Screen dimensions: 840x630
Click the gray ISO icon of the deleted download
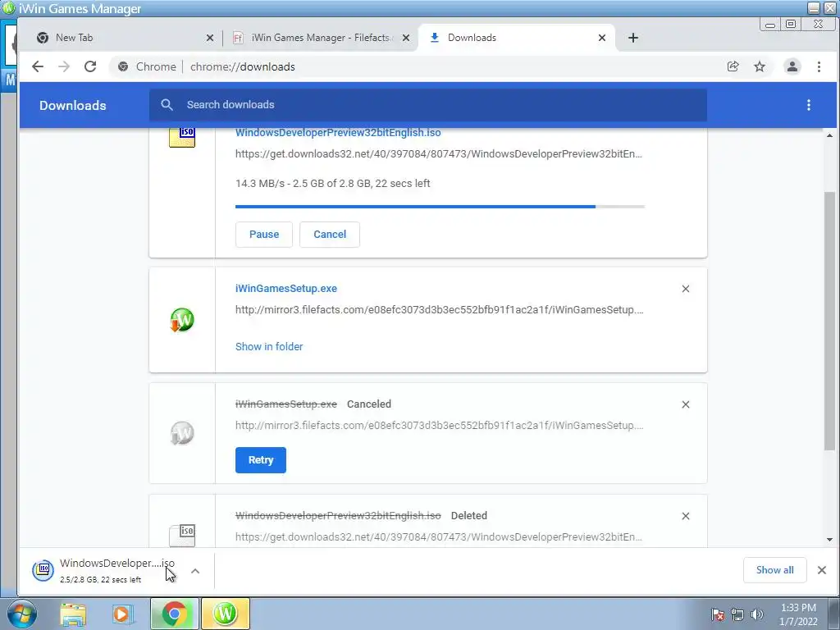(182, 535)
